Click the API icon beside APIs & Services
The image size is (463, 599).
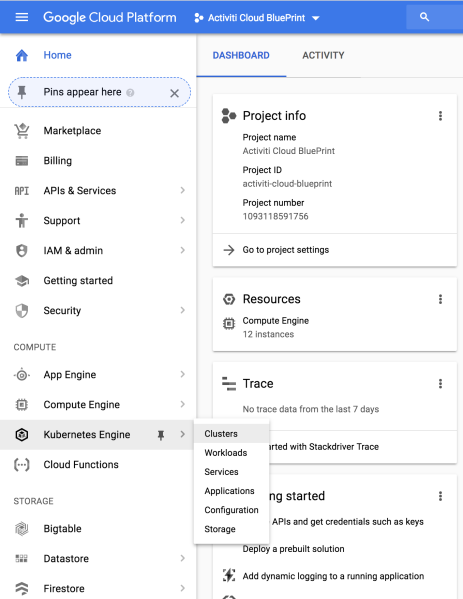(22, 191)
